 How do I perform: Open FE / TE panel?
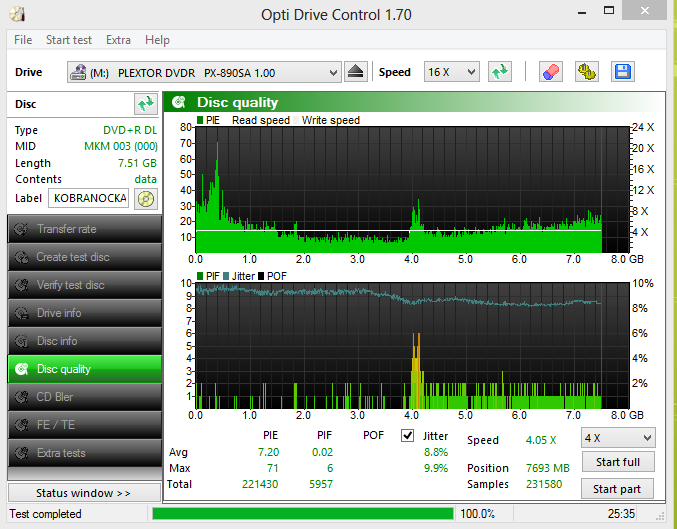click(85, 425)
